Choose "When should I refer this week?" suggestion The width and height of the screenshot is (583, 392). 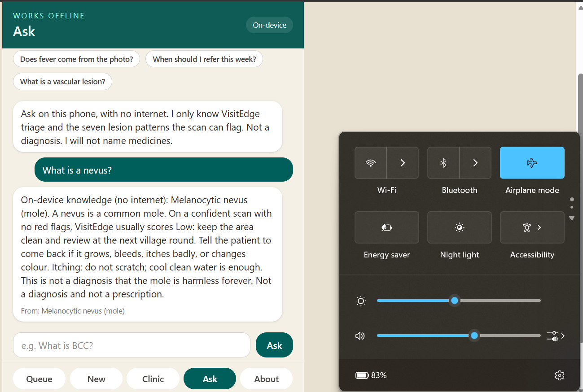click(x=204, y=59)
